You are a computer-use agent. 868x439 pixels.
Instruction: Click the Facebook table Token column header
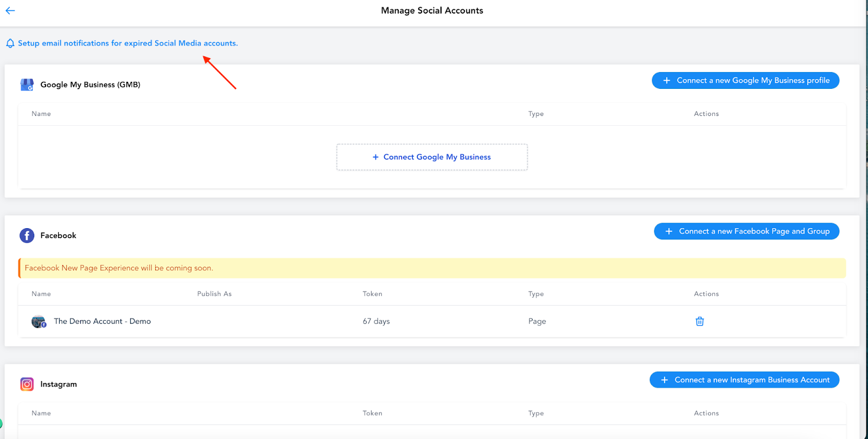click(372, 294)
